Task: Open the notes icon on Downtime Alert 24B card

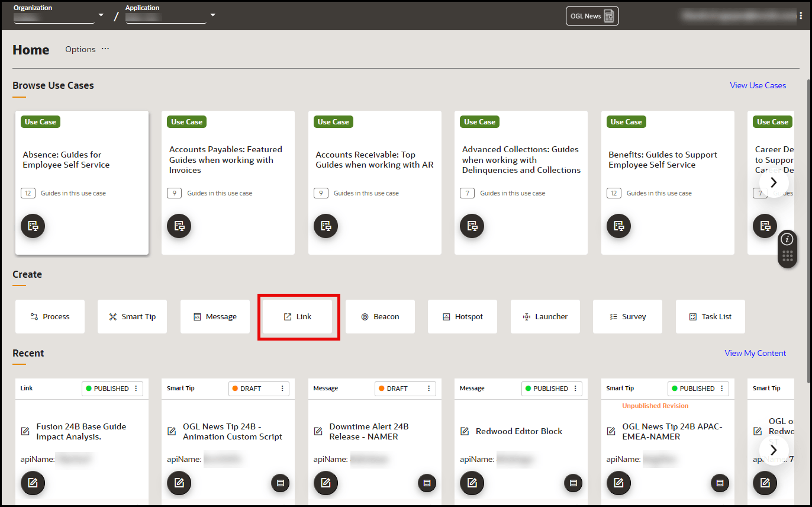Action: tap(427, 483)
